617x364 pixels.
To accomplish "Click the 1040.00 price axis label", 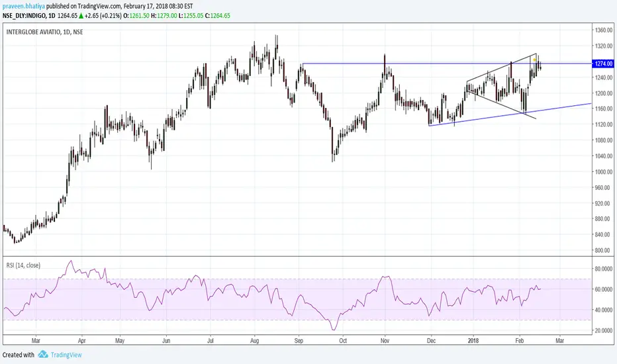I will pos(604,156).
